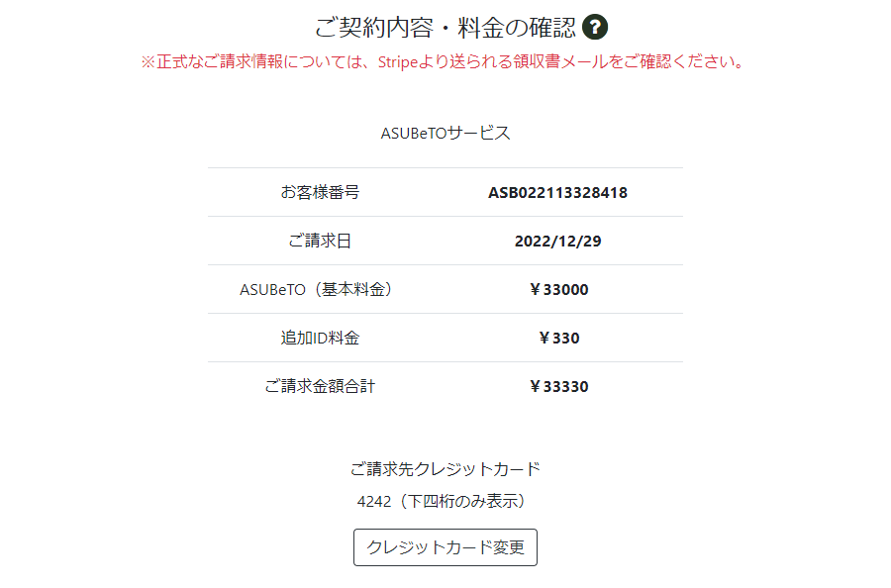Click the word Stripe in the notice
The width and height of the screenshot is (891, 588).
tap(398, 62)
